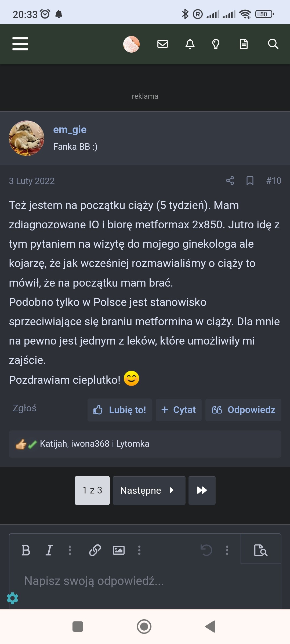This screenshot has width=290, height=644.
Task: Open forum search magnifier
Action: click(273, 44)
